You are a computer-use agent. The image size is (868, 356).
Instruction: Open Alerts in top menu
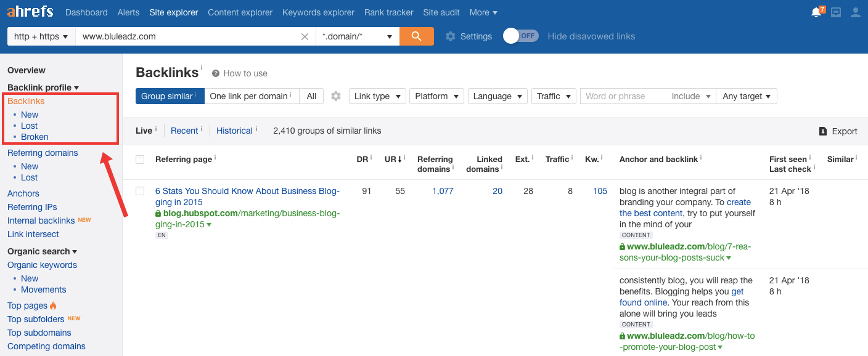129,12
